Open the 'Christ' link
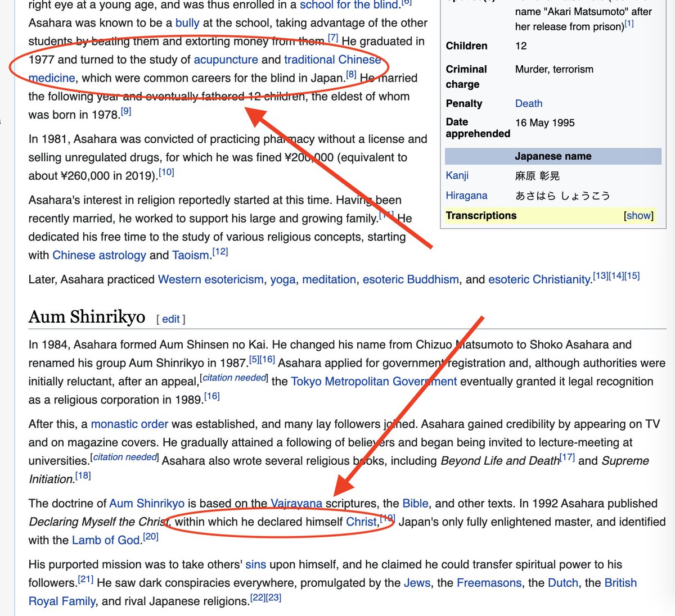The height and width of the screenshot is (616, 675). (361, 522)
